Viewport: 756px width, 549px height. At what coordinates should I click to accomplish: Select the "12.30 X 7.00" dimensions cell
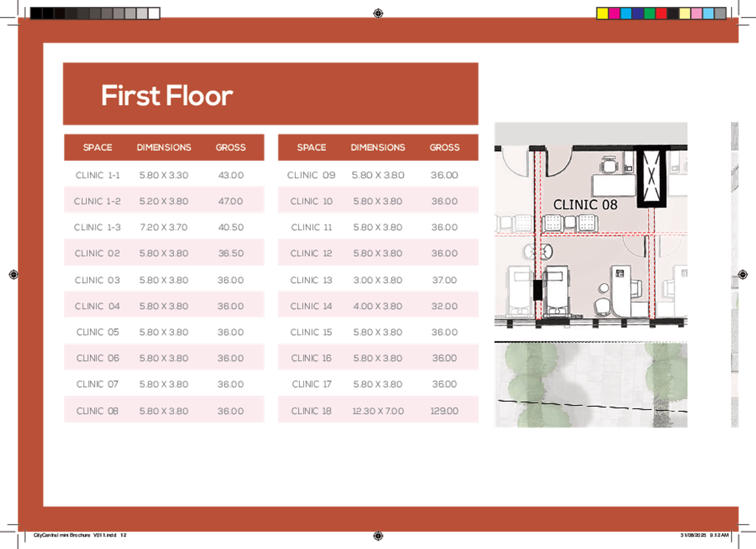tap(378, 411)
